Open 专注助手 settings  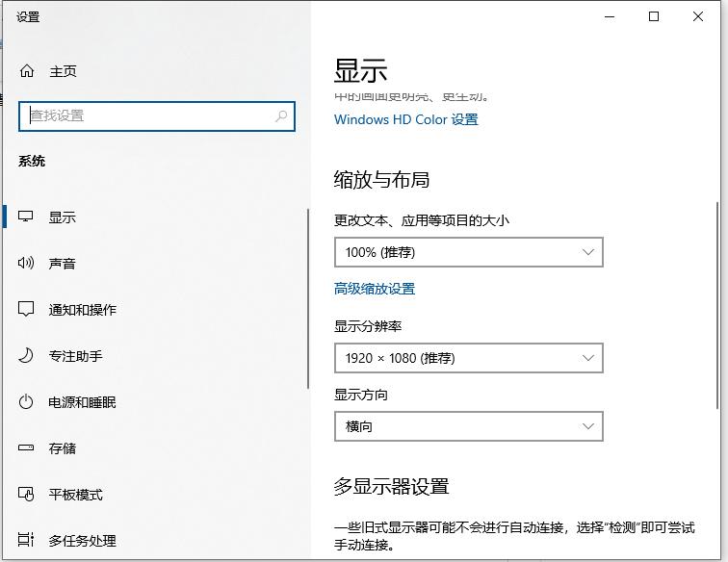tap(76, 356)
